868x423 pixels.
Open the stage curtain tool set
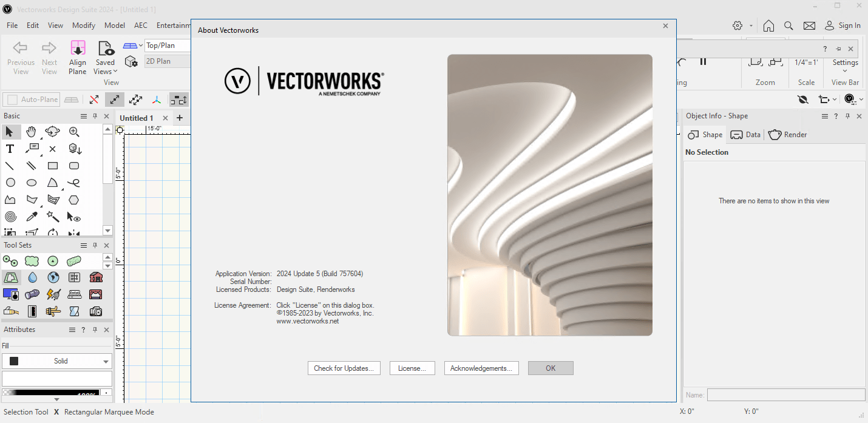point(96,294)
